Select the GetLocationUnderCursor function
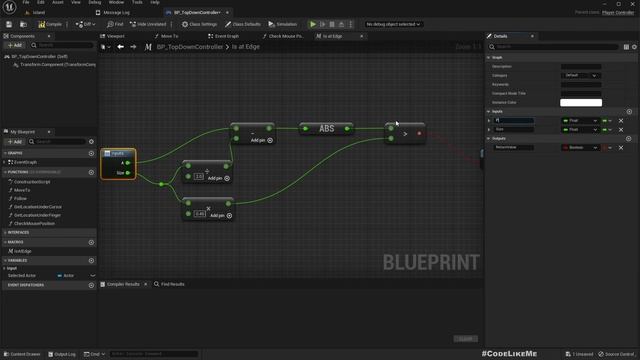Image resolution: width=640 pixels, height=360 pixels. point(38,207)
